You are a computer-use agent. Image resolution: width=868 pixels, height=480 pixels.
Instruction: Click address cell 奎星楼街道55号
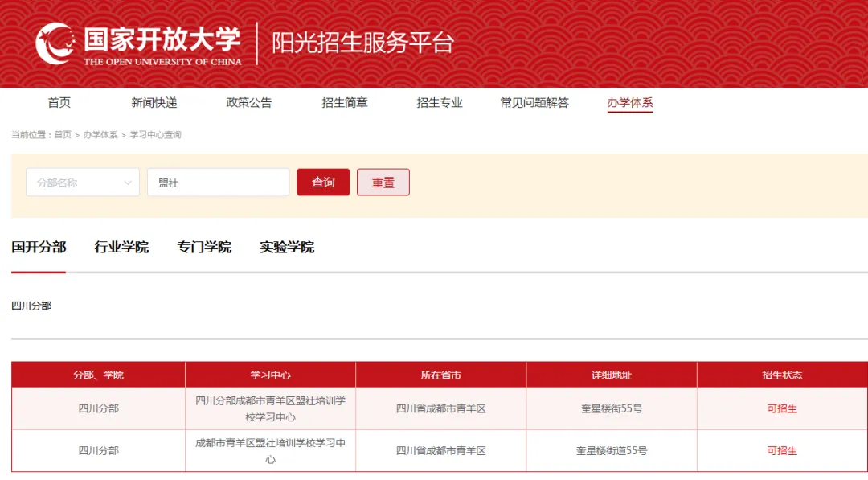coord(612,451)
